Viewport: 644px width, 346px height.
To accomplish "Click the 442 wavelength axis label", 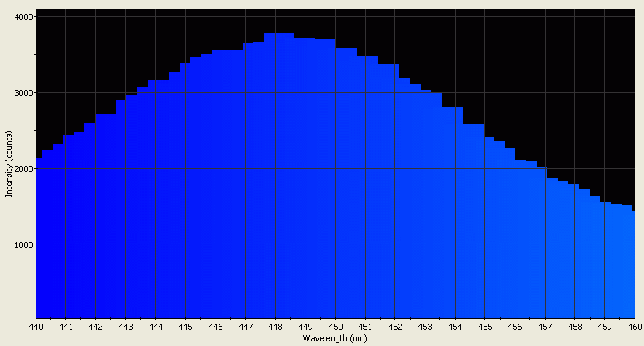I will pos(95,327).
